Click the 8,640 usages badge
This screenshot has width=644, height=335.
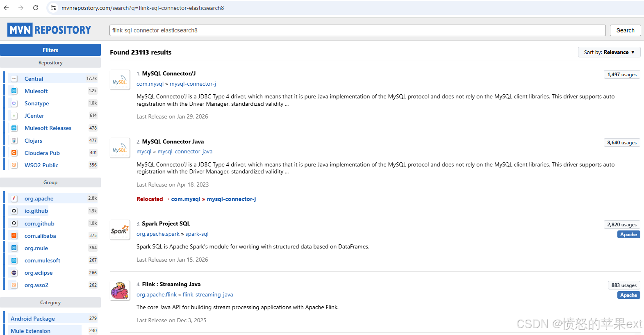pos(622,143)
